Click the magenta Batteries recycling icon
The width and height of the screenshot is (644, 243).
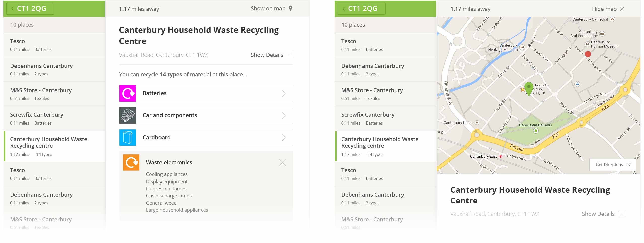coord(128,94)
